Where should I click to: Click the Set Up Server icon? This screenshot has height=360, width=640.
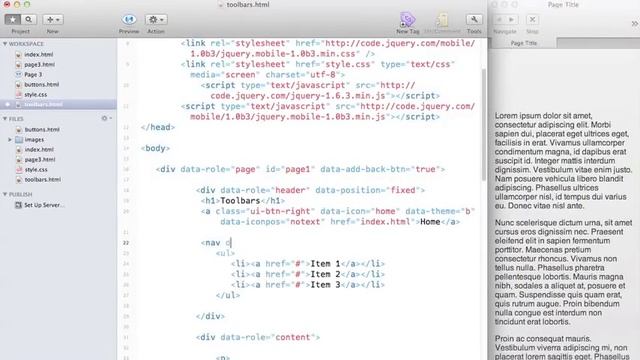[18, 205]
